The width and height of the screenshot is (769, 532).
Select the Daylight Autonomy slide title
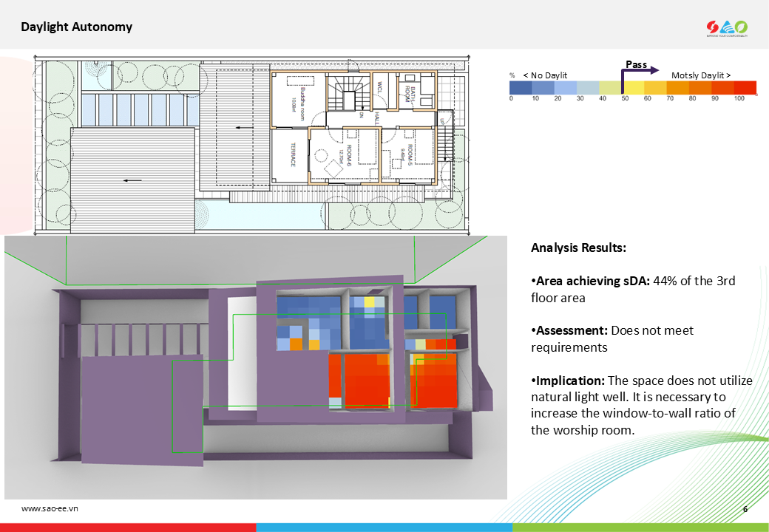76,27
